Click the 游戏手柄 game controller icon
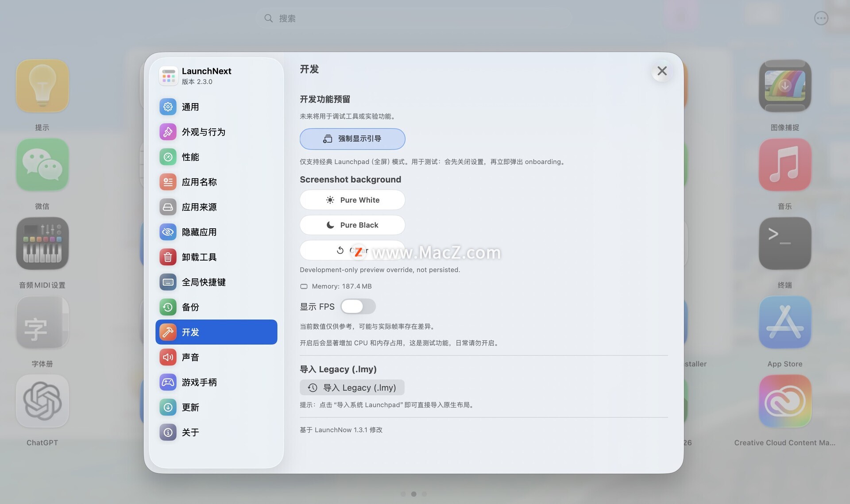This screenshot has width=850, height=504. 168,382
